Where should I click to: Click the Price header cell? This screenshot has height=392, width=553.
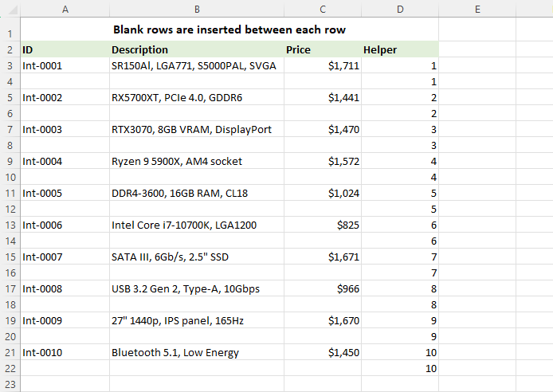pyautogui.click(x=322, y=49)
